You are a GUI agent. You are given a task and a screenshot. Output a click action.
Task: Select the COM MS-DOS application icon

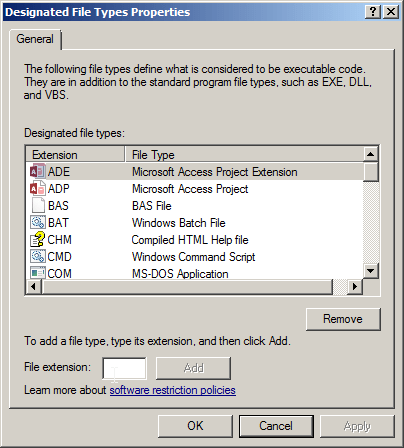(x=38, y=273)
